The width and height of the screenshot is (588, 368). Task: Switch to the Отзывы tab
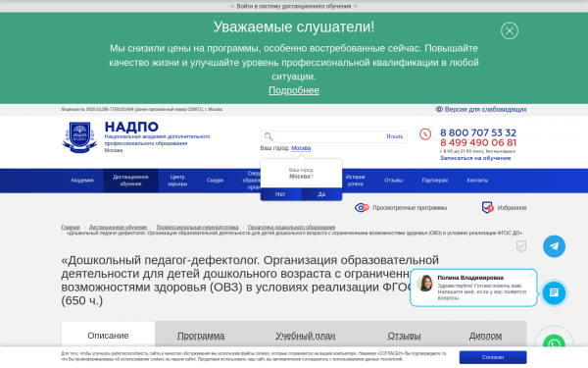click(x=404, y=336)
